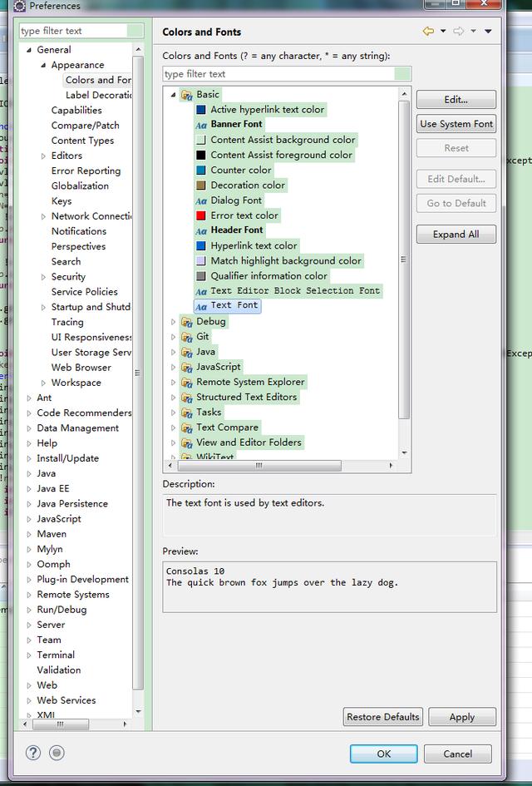
Task: Click the Use System Font button
Action: 456,124
